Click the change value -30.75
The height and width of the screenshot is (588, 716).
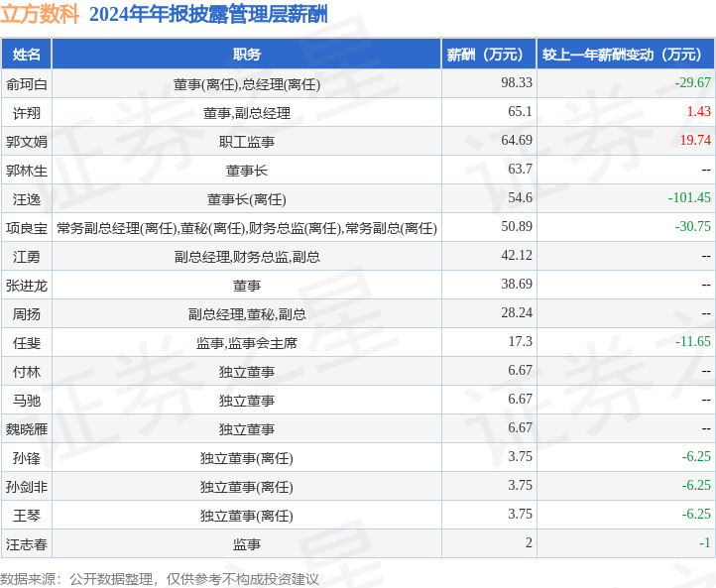point(693,226)
